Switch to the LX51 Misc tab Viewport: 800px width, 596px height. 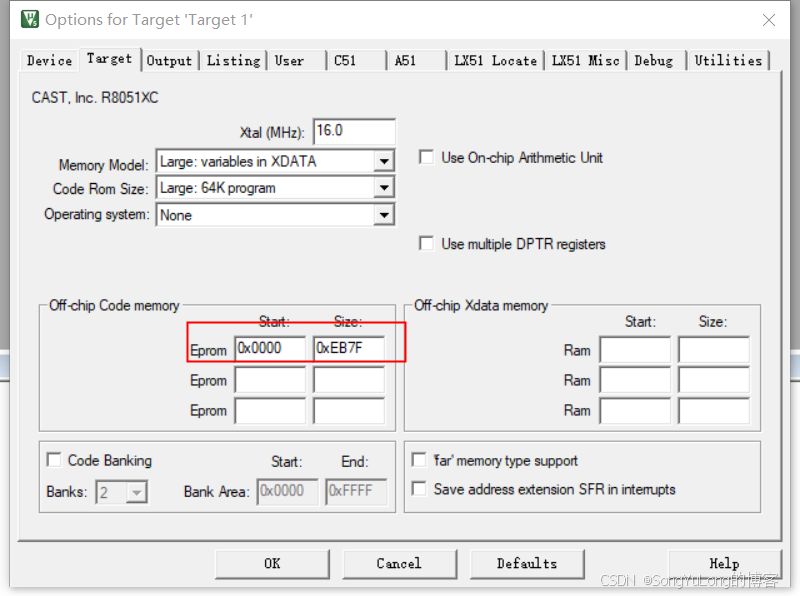pos(586,61)
